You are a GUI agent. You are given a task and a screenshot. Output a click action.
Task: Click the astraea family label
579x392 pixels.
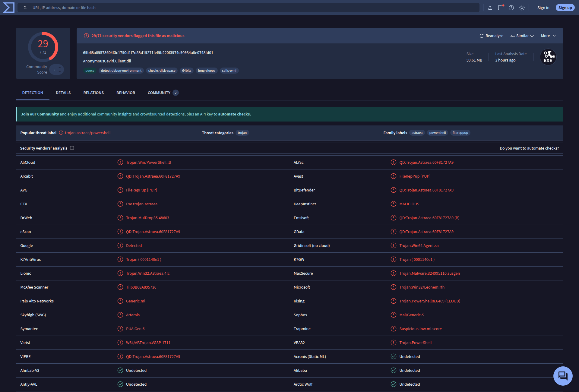417,133
